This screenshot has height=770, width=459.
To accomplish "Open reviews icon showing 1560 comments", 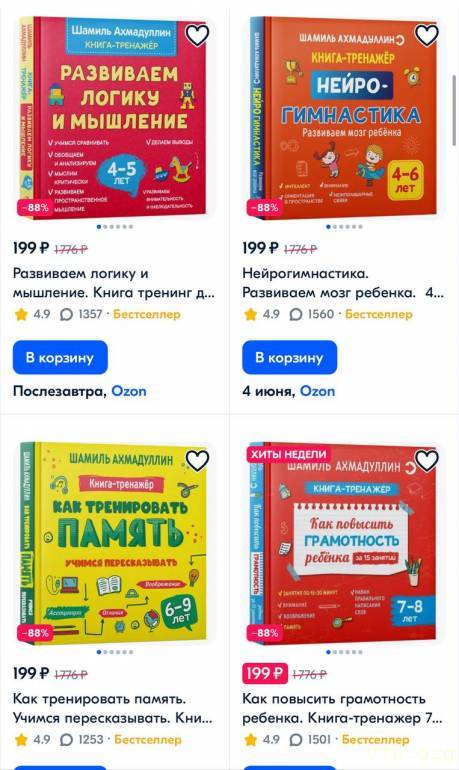I will click(296, 314).
